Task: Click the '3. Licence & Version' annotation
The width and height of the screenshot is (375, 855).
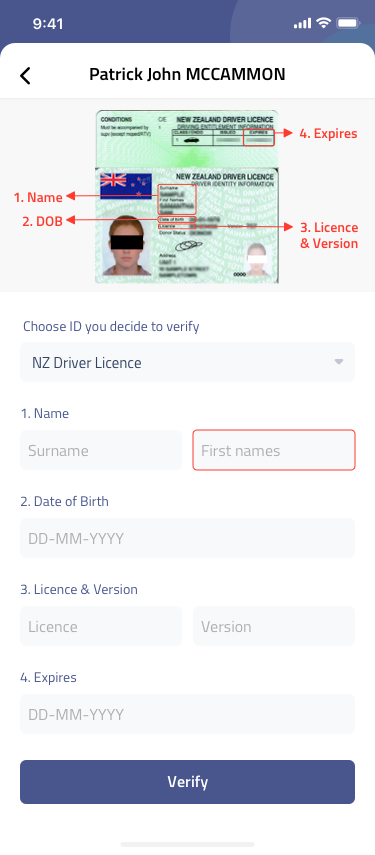Action: click(x=329, y=235)
